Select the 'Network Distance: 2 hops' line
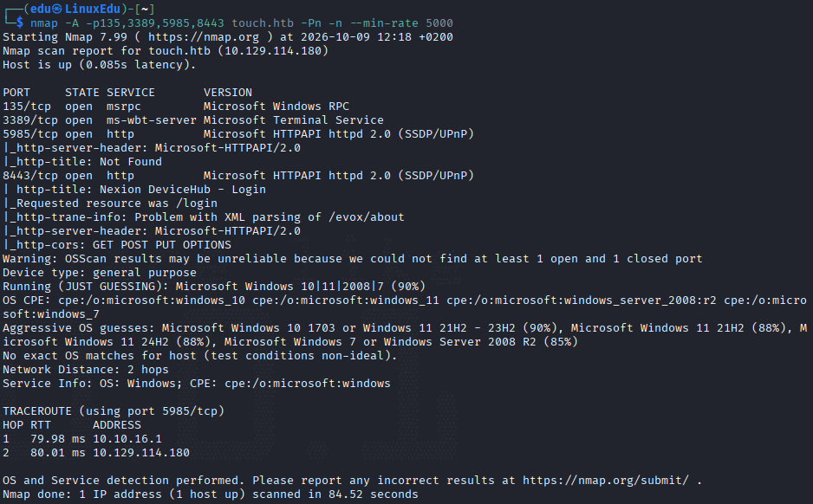The image size is (813, 504). point(86,370)
